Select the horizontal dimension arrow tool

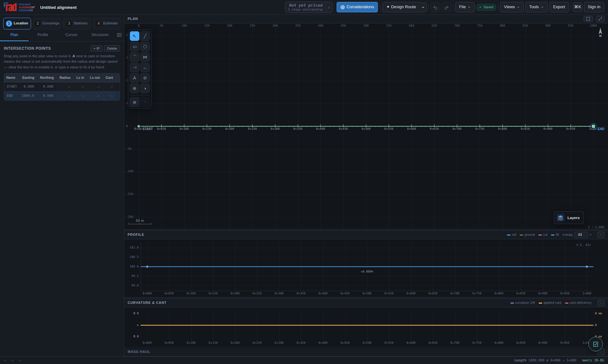145,67
